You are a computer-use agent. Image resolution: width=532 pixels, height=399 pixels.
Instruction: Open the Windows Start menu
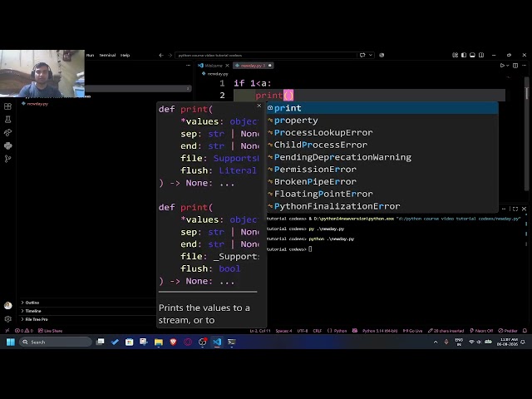tap(11, 342)
